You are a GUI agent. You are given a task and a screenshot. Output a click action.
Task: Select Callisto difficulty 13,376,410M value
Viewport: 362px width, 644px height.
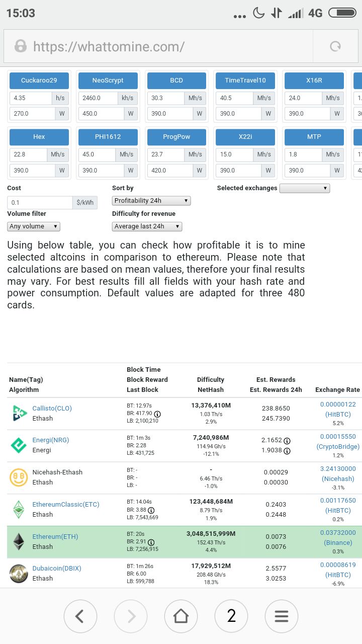211,405
